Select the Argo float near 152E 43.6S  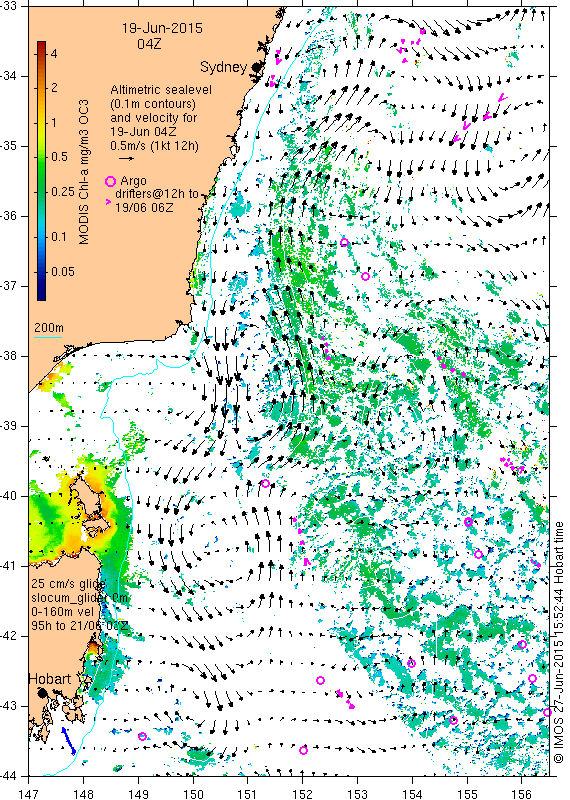[303, 750]
